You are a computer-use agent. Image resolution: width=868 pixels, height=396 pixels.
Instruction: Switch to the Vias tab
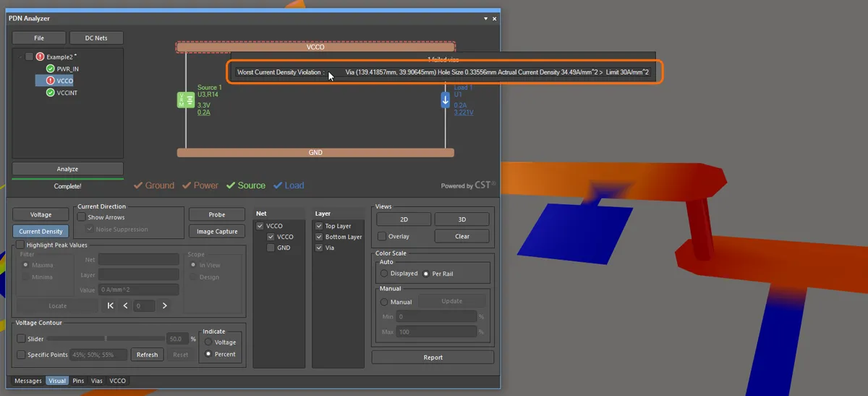[x=97, y=381]
